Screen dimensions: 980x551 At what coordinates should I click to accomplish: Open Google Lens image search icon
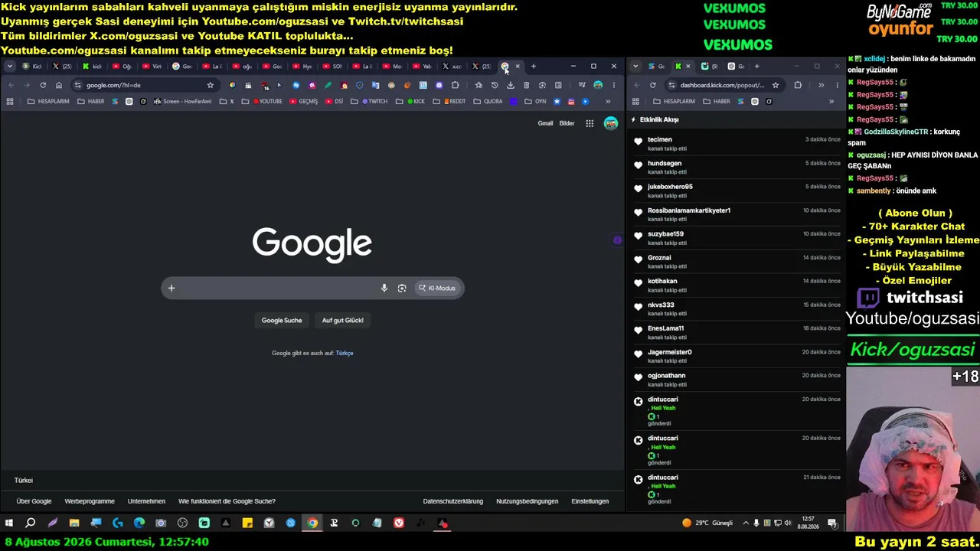coord(402,288)
